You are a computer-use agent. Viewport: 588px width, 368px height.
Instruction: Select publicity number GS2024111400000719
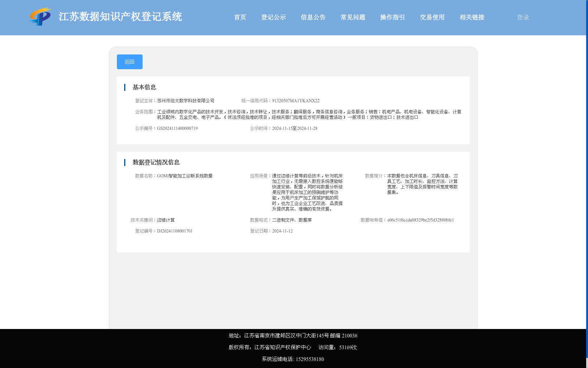point(178,128)
